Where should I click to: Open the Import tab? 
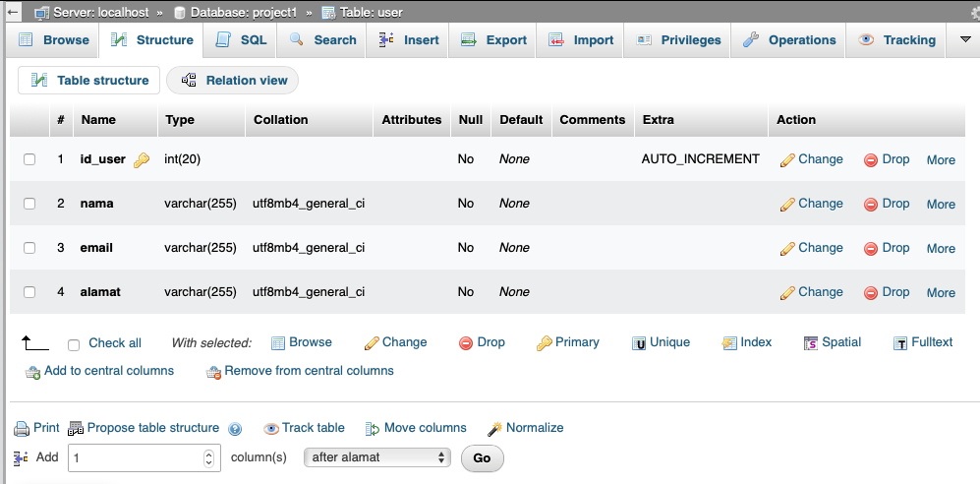581,40
